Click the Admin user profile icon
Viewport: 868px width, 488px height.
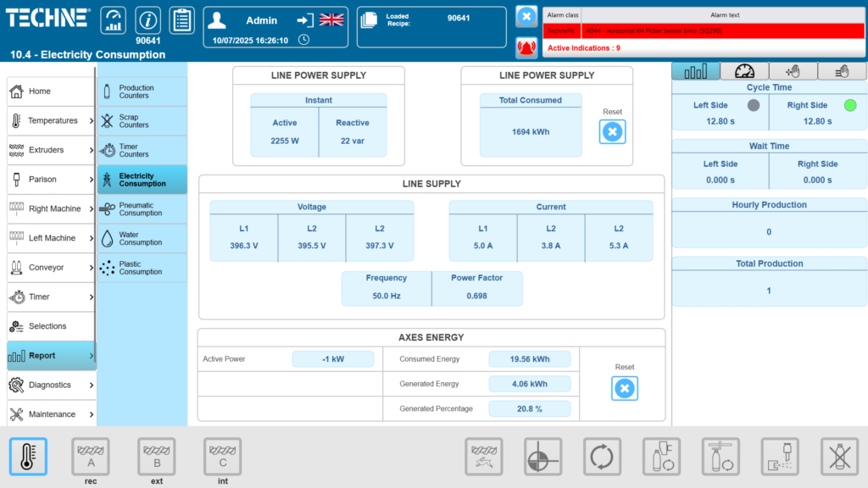pos(217,20)
